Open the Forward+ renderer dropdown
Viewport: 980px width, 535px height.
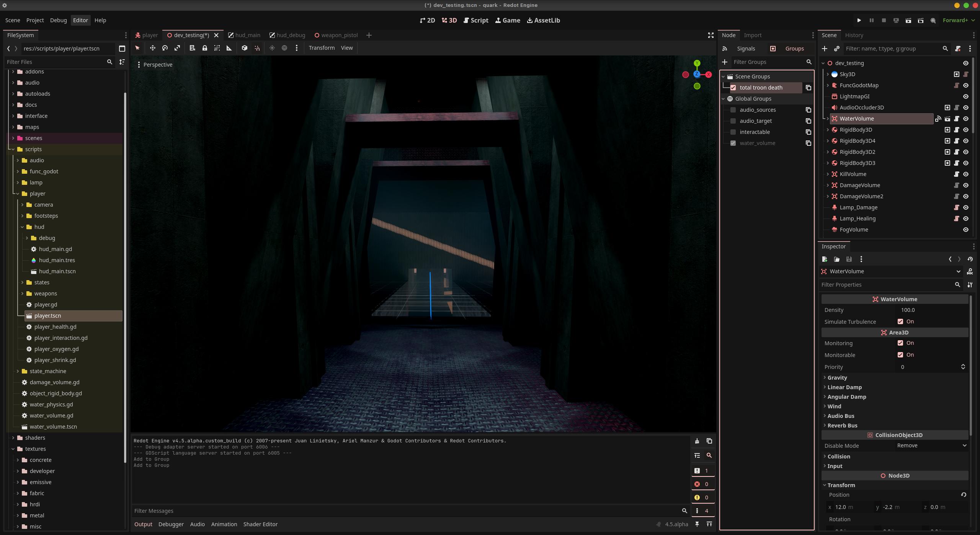959,20
